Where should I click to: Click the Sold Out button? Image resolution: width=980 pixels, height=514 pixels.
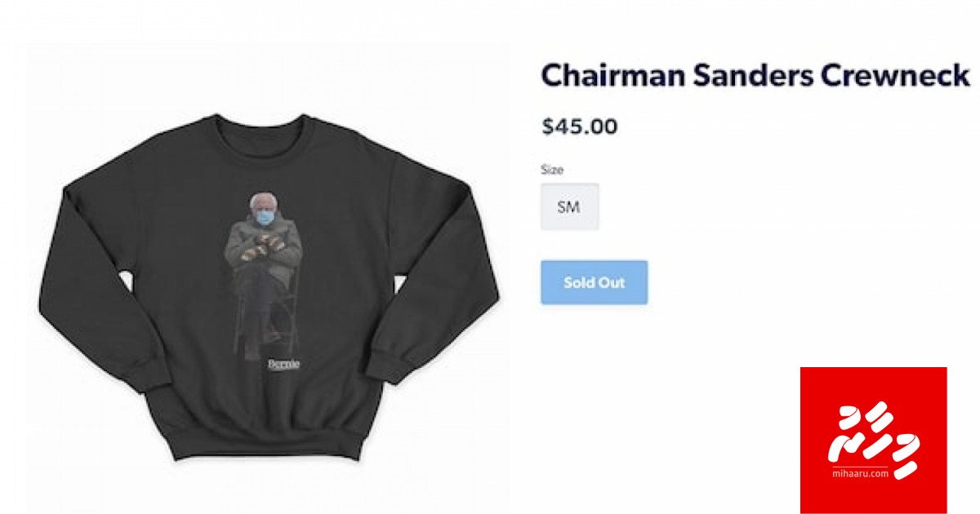(x=594, y=282)
